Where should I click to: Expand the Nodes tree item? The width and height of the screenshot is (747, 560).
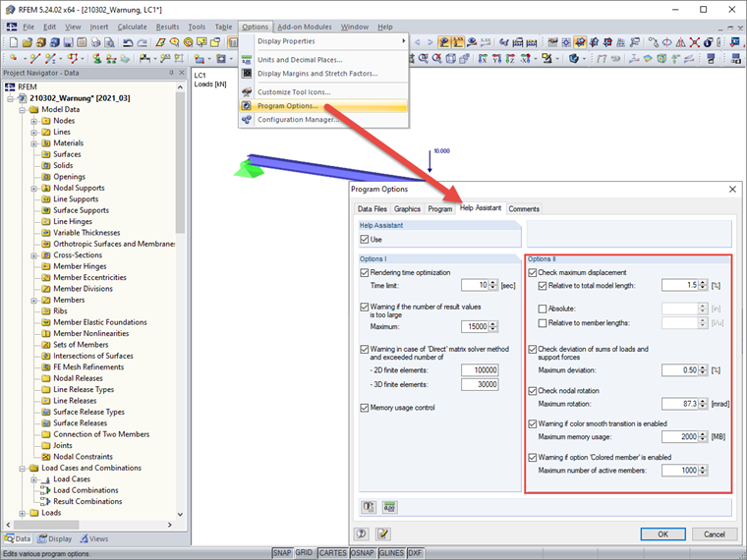[x=33, y=121]
